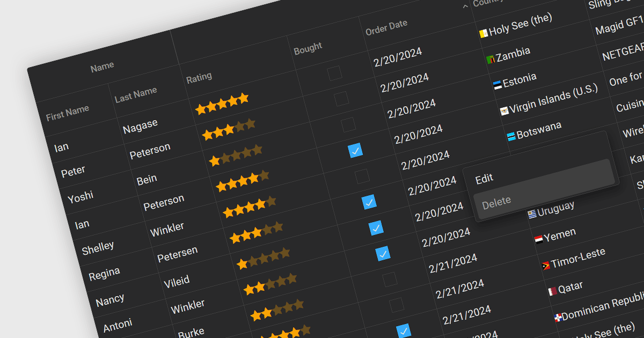
Task: Select the last name cell Bein
Action: click(x=147, y=179)
